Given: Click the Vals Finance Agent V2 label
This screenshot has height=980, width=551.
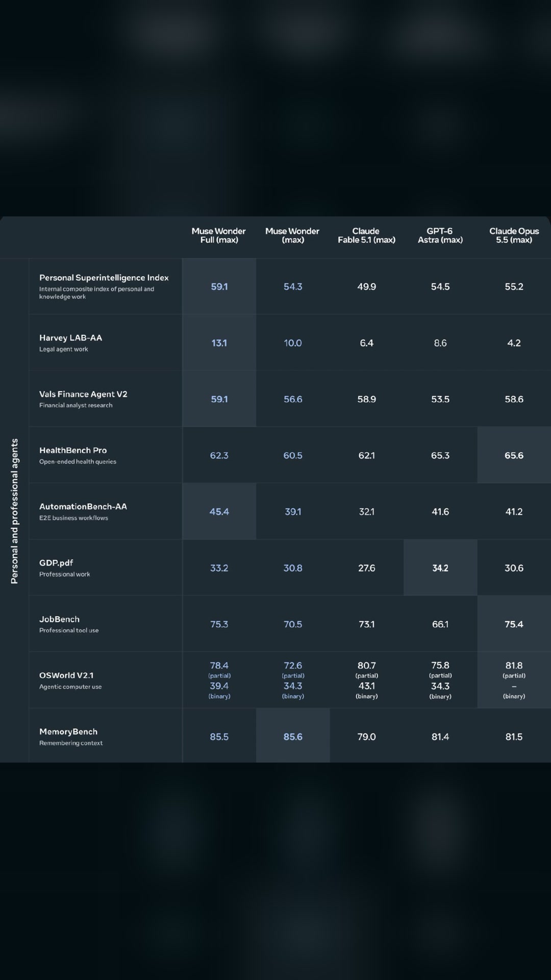Looking at the screenshot, I should (x=83, y=394).
